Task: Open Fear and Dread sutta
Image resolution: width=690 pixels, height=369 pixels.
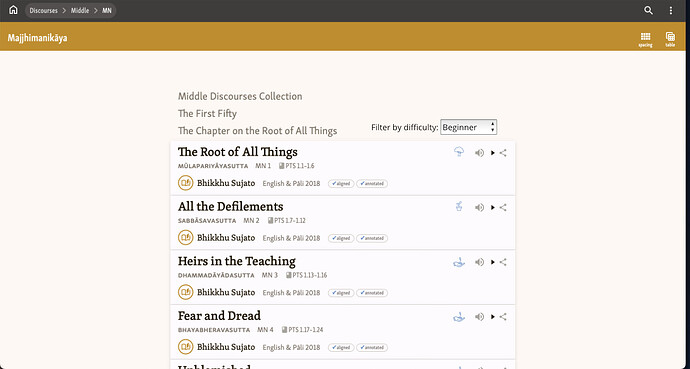Action: [219, 315]
